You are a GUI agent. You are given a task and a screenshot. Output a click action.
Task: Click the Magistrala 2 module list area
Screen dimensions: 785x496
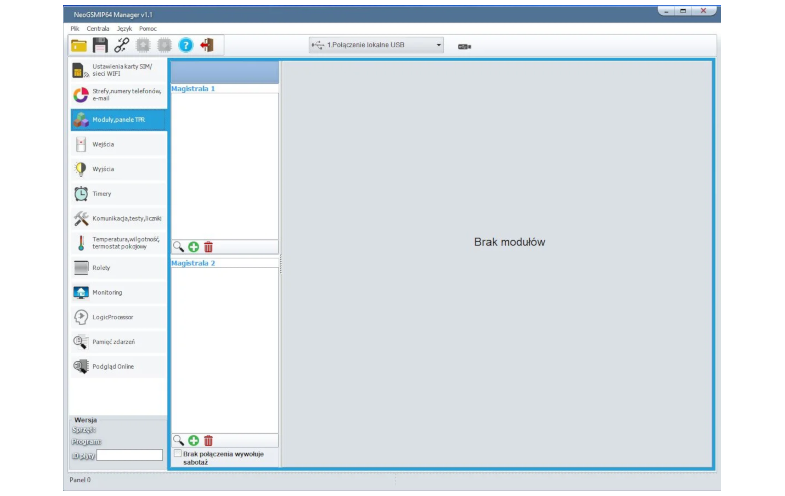click(225, 350)
